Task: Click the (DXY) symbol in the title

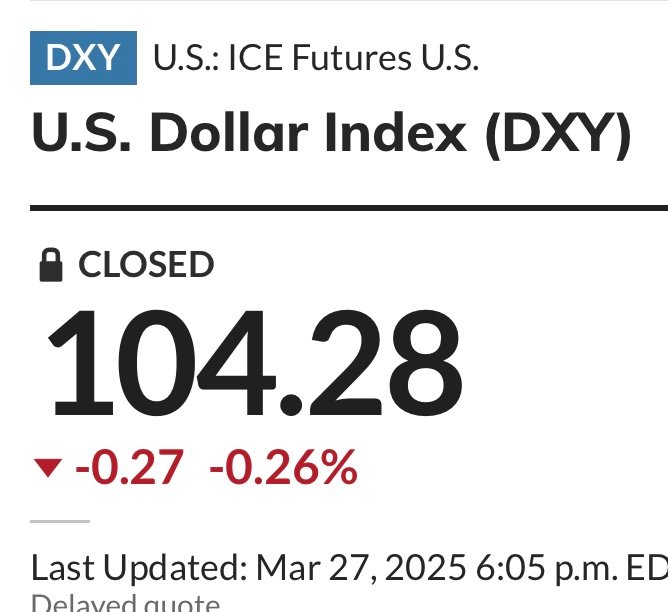Action: tap(558, 134)
